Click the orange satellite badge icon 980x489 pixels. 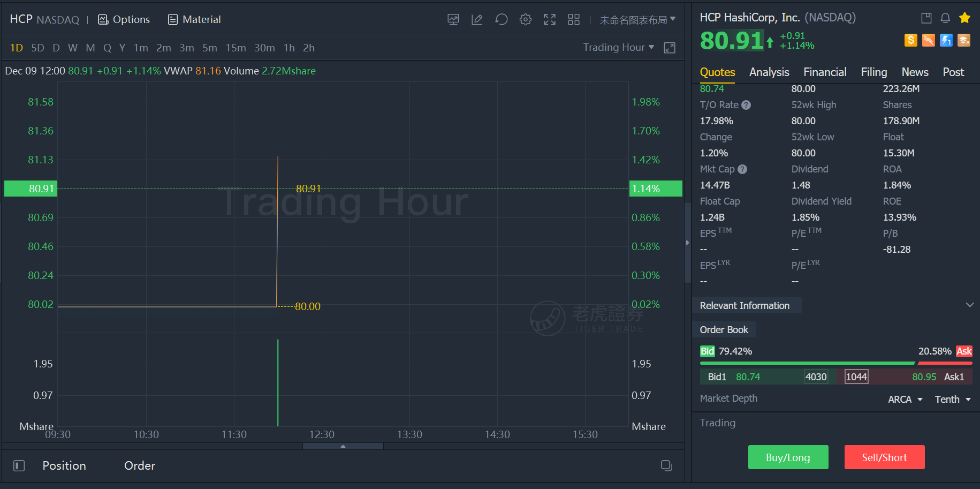pos(929,40)
